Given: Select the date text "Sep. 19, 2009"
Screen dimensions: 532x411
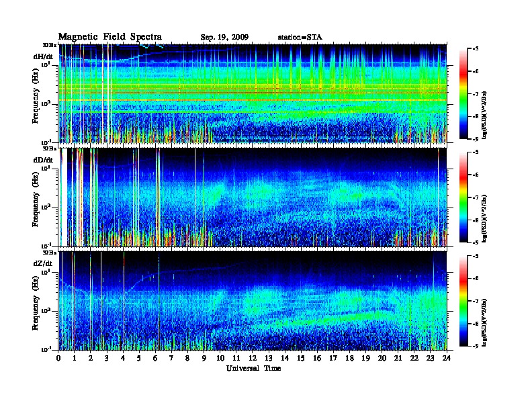Looking at the screenshot, I should click(x=224, y=38).
